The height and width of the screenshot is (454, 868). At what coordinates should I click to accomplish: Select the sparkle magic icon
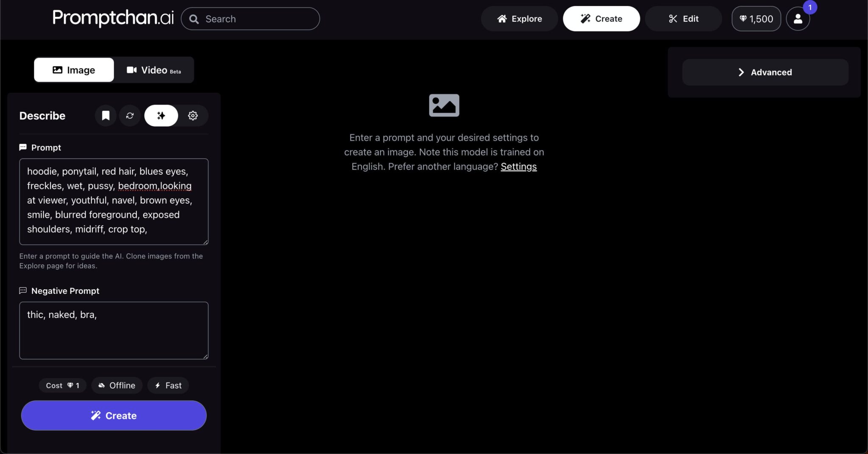pos(161,116)
